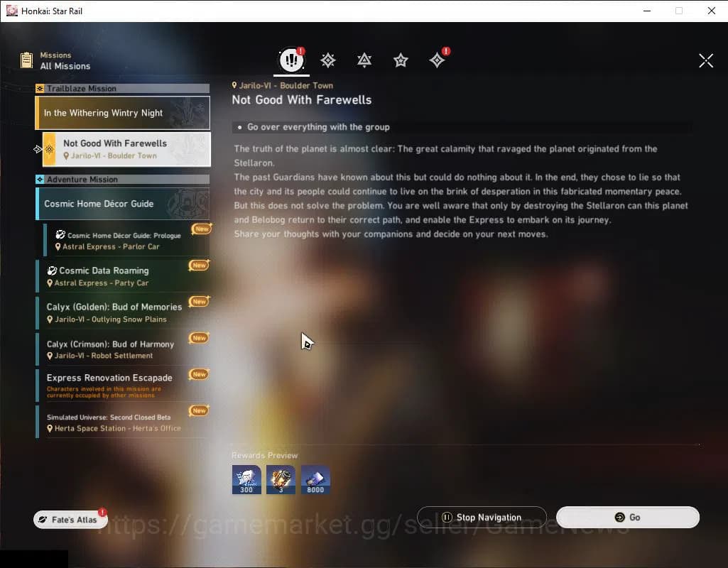
Task: Select the All Missions category tab icon
Action: [291, 60]
